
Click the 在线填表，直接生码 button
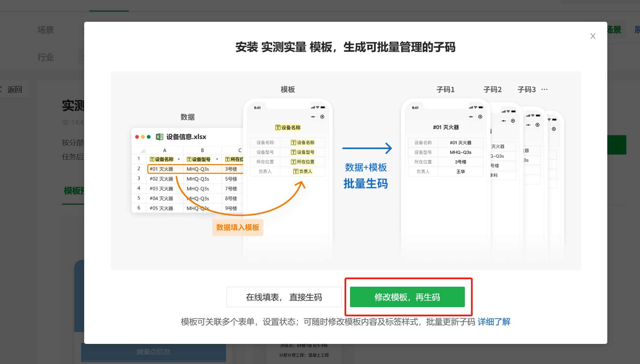click(284, 297)
